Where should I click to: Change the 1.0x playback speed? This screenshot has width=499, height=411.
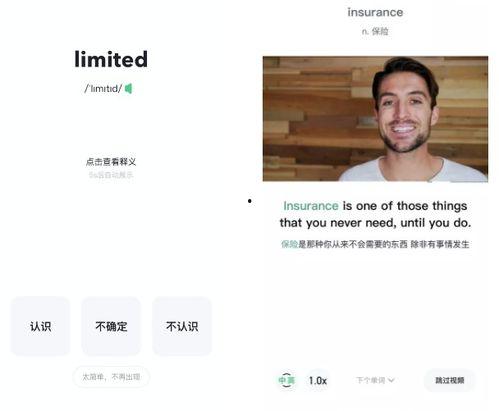coord(318,380)
